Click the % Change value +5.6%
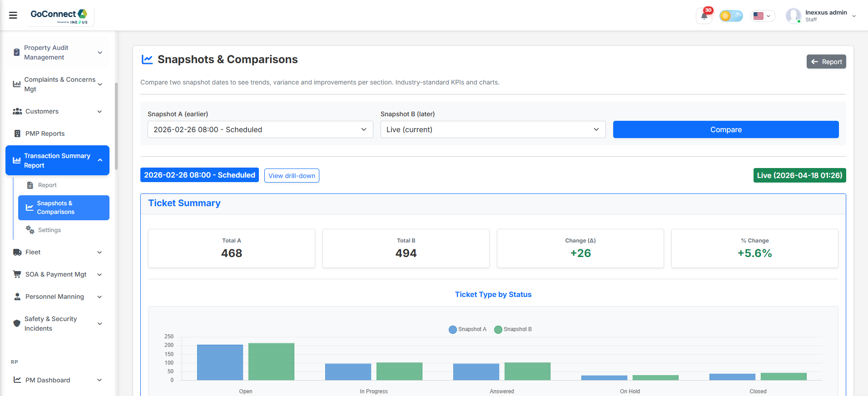This screenshot has height=396, width=868. 755,253
